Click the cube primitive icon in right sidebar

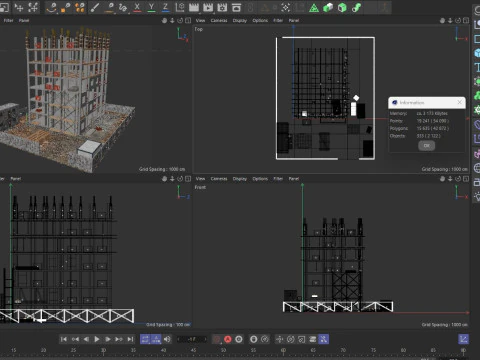(477, 53)
